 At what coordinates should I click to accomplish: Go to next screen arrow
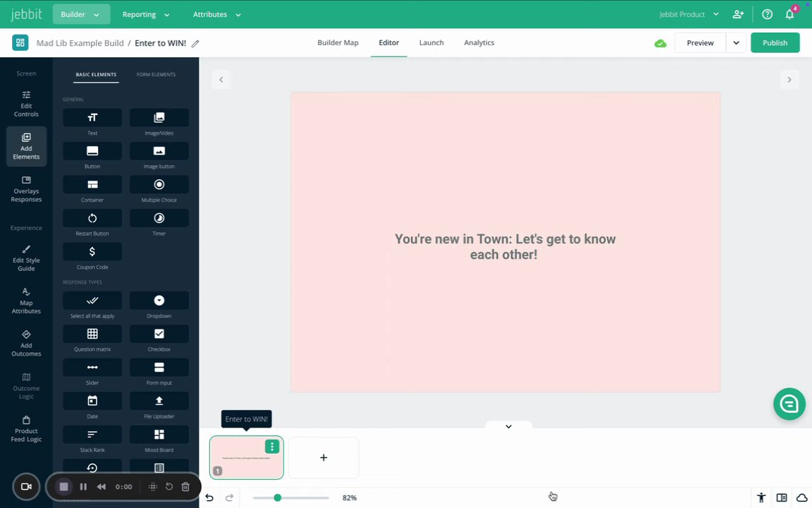789,80
